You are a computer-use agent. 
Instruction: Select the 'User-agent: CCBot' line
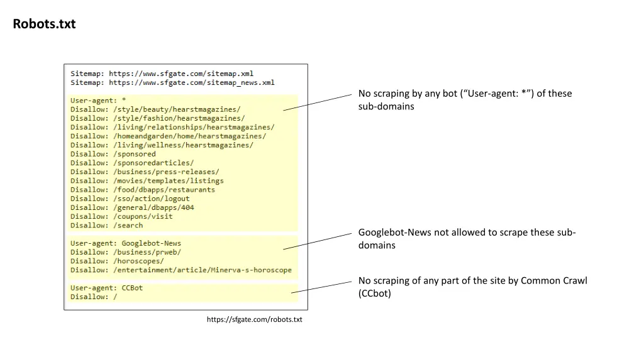tap(107, 288)
